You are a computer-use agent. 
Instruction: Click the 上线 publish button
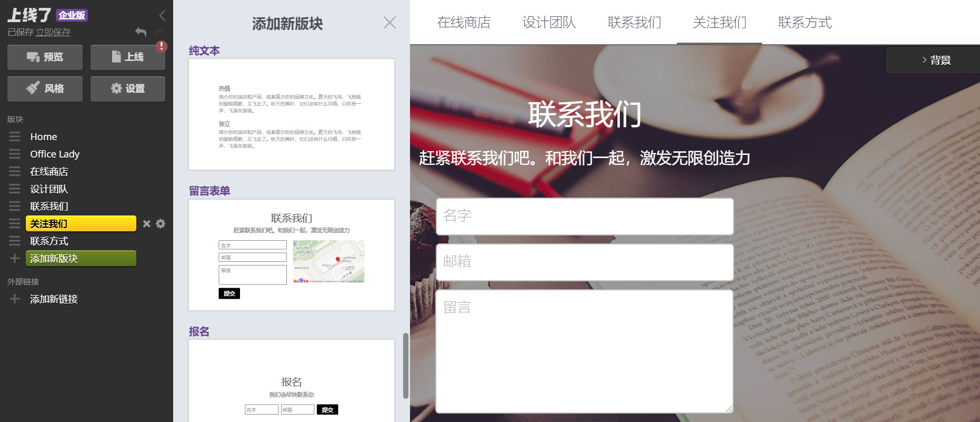(x=128, y=57)
